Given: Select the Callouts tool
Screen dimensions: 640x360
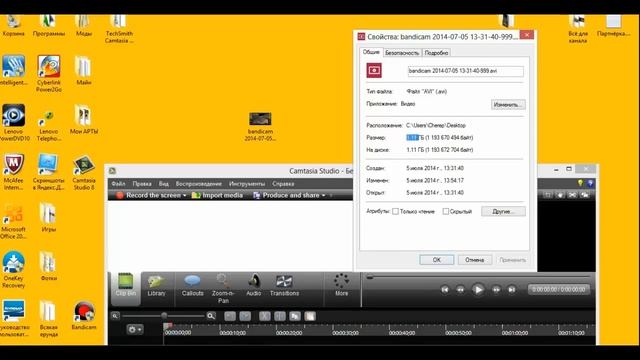Looking at the screenshot, I should point(192,285).
